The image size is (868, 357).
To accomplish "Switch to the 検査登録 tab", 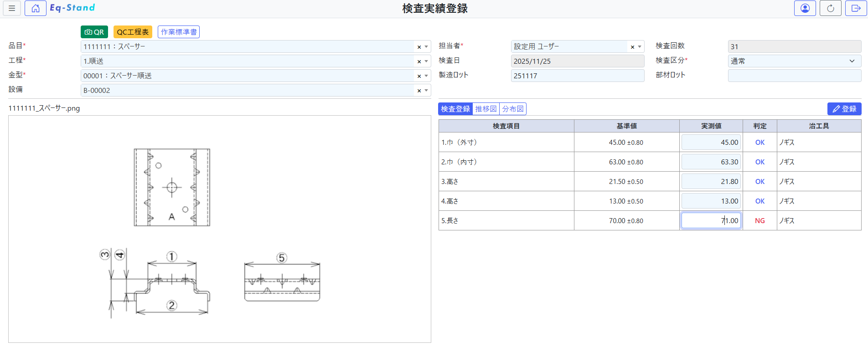I will [x=455, y=109].
